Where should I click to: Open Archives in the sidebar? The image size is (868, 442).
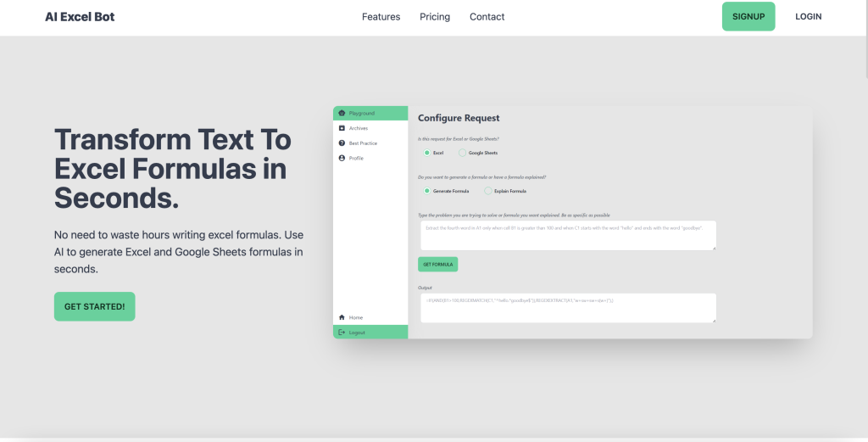click(x=370, y=128)
